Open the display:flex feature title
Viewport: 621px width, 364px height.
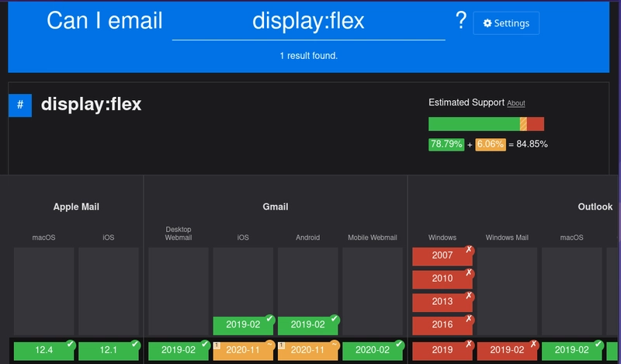tap(91, 104)
